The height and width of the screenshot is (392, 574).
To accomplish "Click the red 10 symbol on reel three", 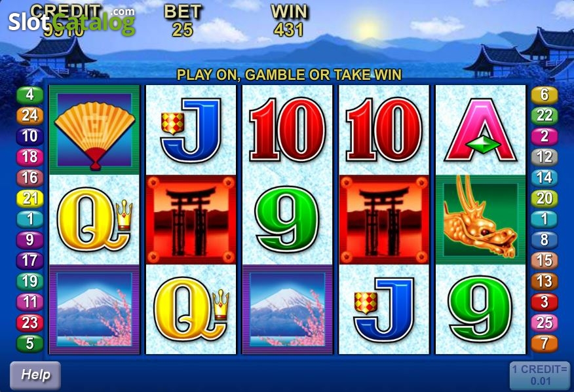I will pyautogui.click(x=288, y=130).
